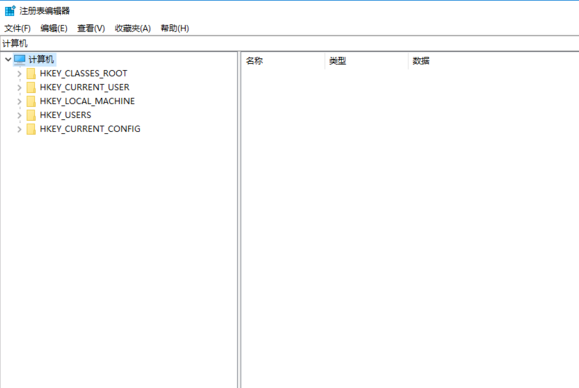Select HKEY_LOCAL_MACHINE text in tree
This screenshot has height=388, width=579.
click(x=87, y=101)
